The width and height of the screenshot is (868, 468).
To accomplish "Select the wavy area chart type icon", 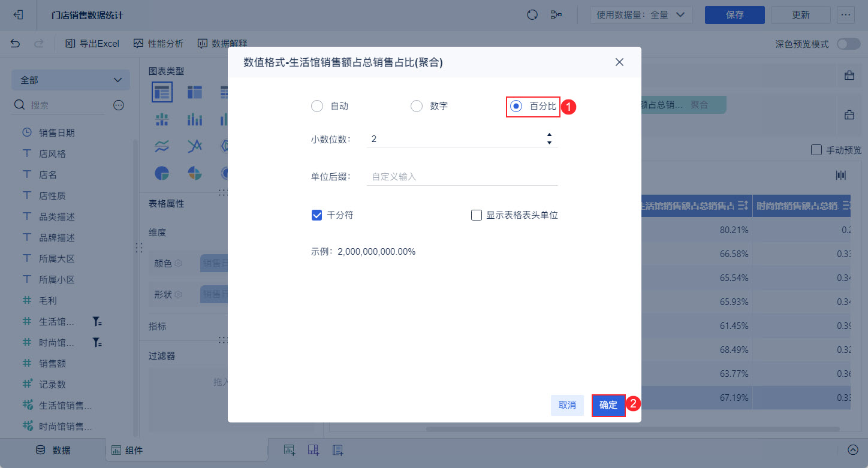I will (x=162, y=146).
